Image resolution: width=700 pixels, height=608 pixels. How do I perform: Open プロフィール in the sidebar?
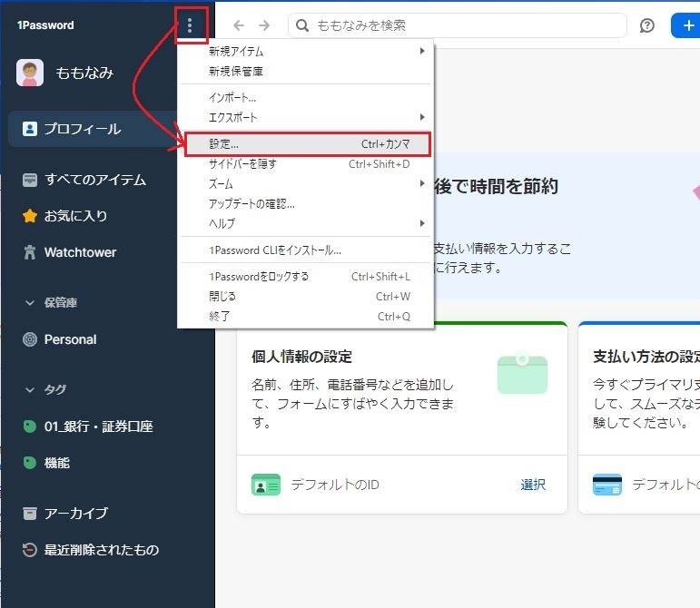click(x=82, y=129)
